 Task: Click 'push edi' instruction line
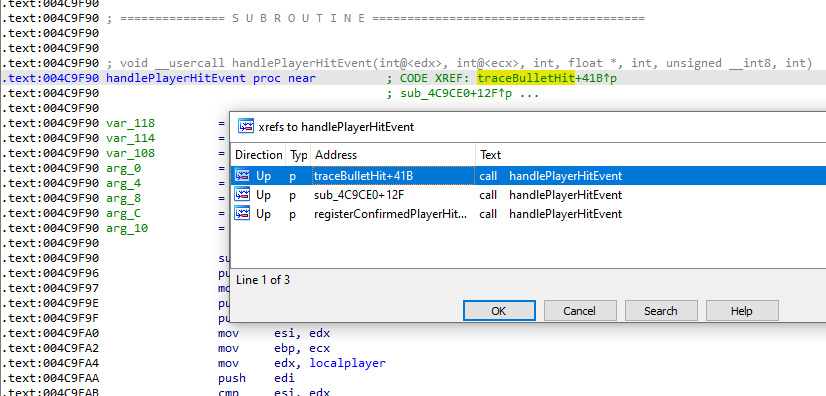pyautogui.click(x=256, y=379)
